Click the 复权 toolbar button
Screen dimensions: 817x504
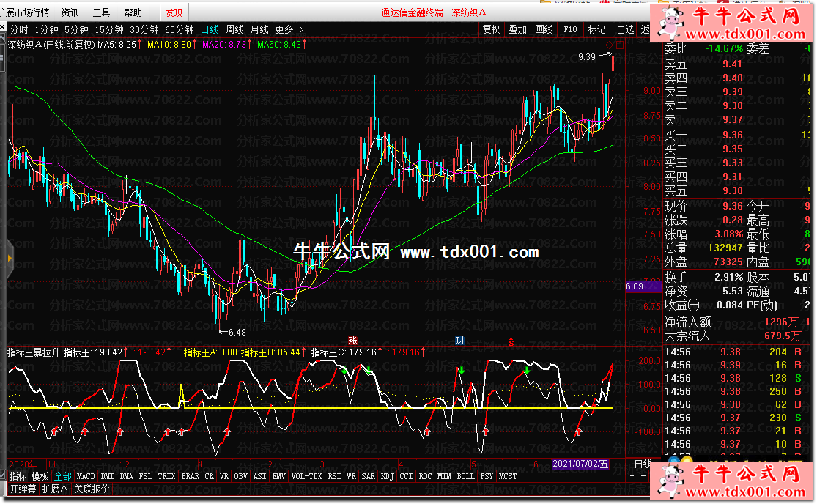[x=492, y=30]
